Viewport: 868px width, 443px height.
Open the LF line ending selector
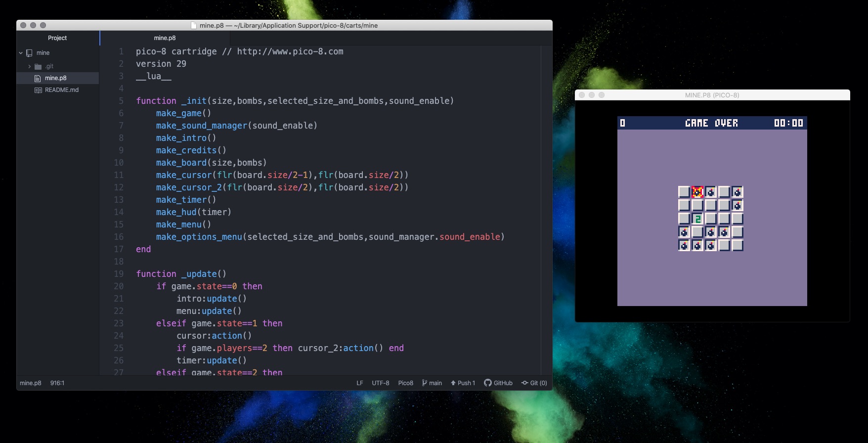click(360, 383)
